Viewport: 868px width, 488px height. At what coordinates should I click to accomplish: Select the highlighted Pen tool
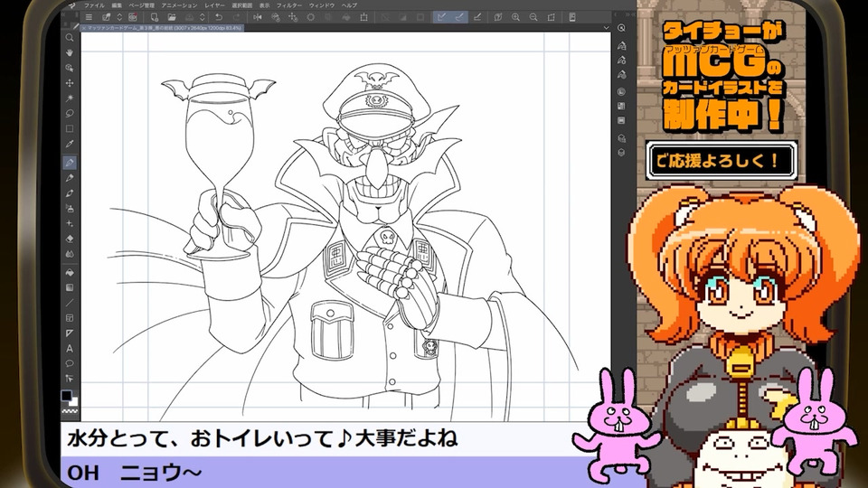pos(70,163)
